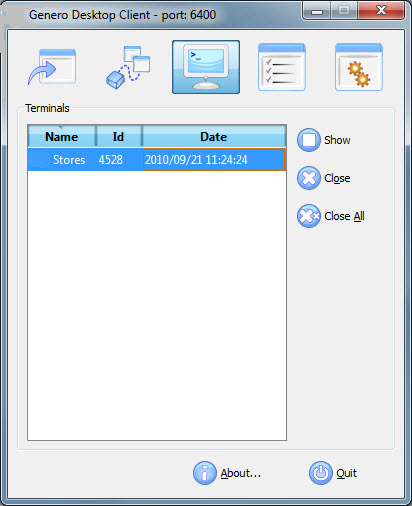This screenshot has height=506, width=412.
Task: Open the Options gears icon
Action: [359, 67]
